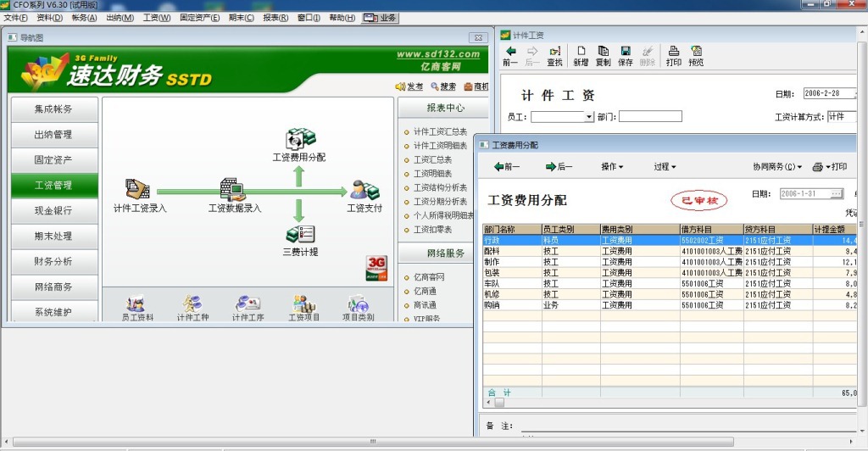868x451 pixels.
Task: Click bottom horizontal scrollbar of main window
Action: click(x=373, y=442)
